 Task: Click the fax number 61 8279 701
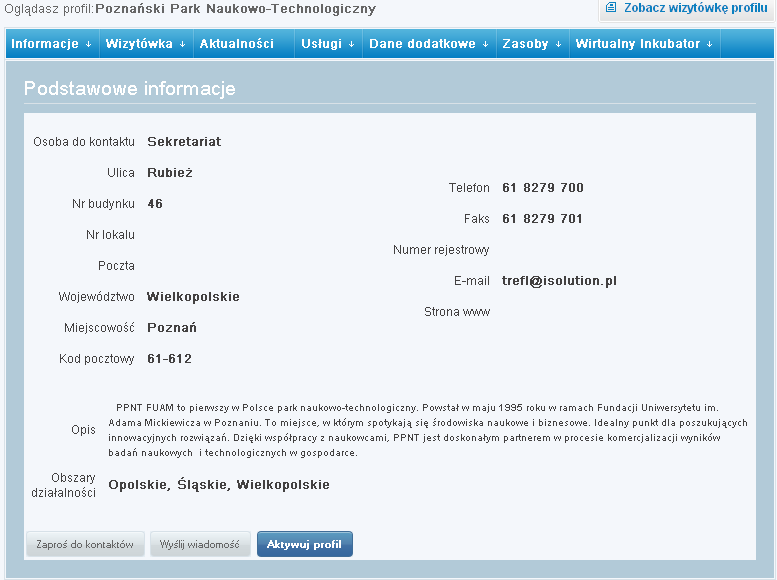pyautogui.click(x=542, y=219)
